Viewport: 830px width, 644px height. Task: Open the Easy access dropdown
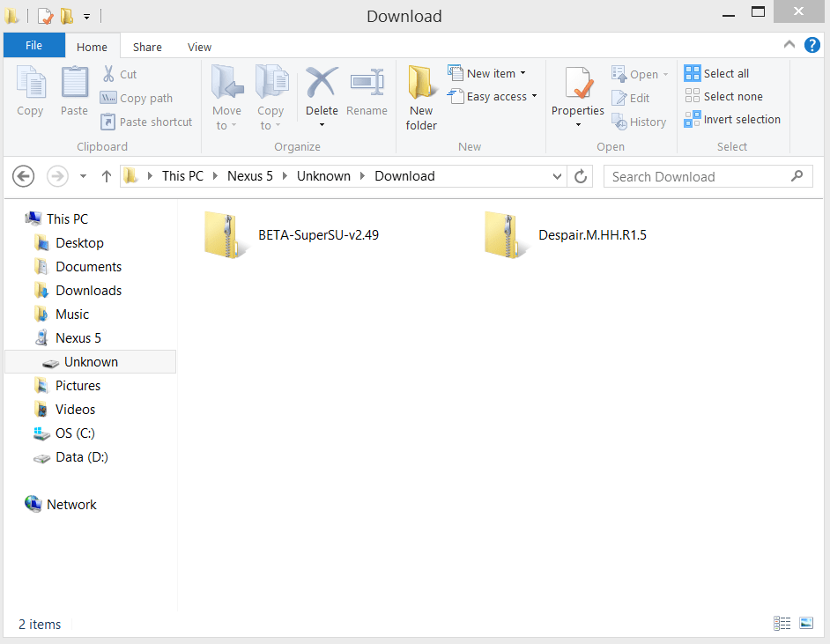(492, 96)
